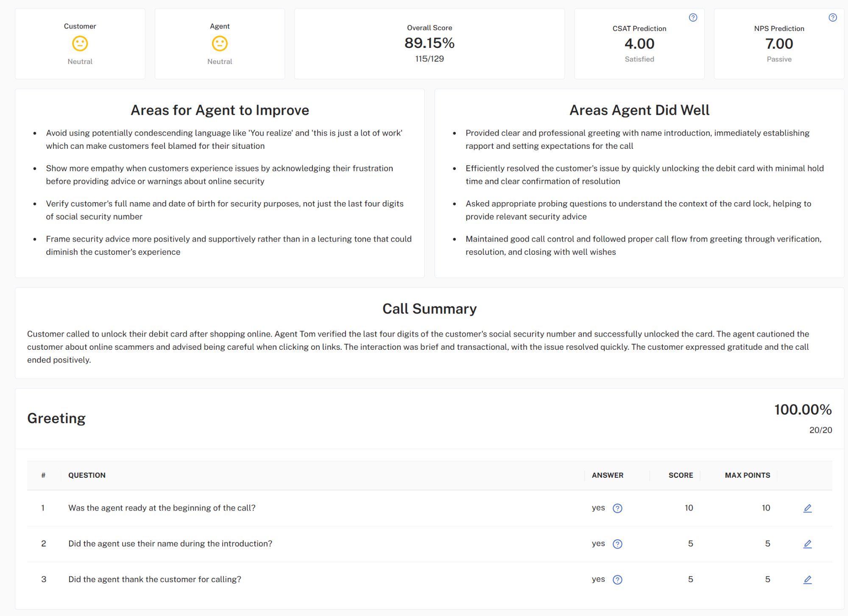The width and height of the screenshot is (848, 616).
Task: Open the NPS Prediction help icon
Action: [832, 18]
